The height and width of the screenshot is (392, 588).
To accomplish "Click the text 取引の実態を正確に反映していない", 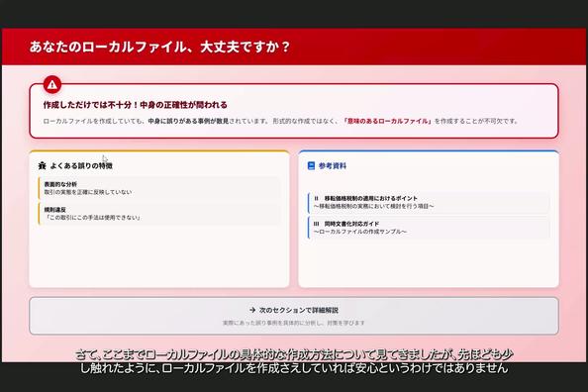I will 88,192.
